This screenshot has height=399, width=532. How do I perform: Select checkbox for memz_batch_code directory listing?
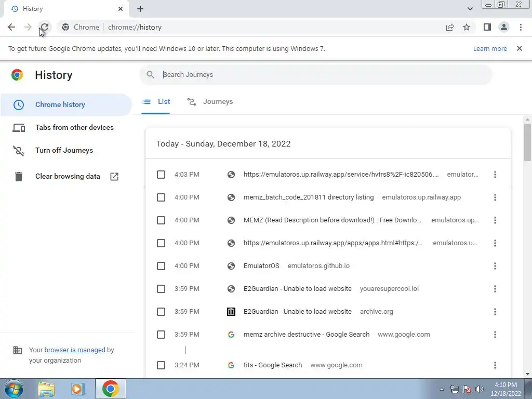161,197
